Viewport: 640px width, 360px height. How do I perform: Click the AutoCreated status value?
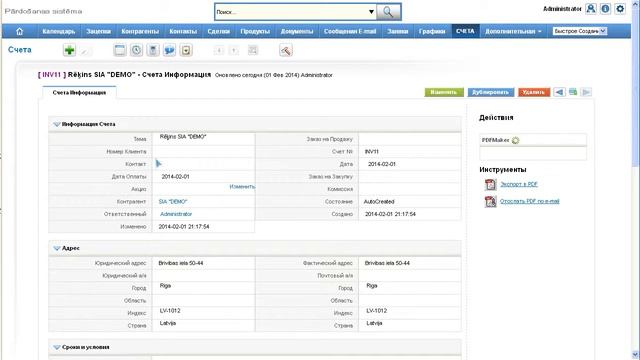pyautogui.click(x=379, y=202)
